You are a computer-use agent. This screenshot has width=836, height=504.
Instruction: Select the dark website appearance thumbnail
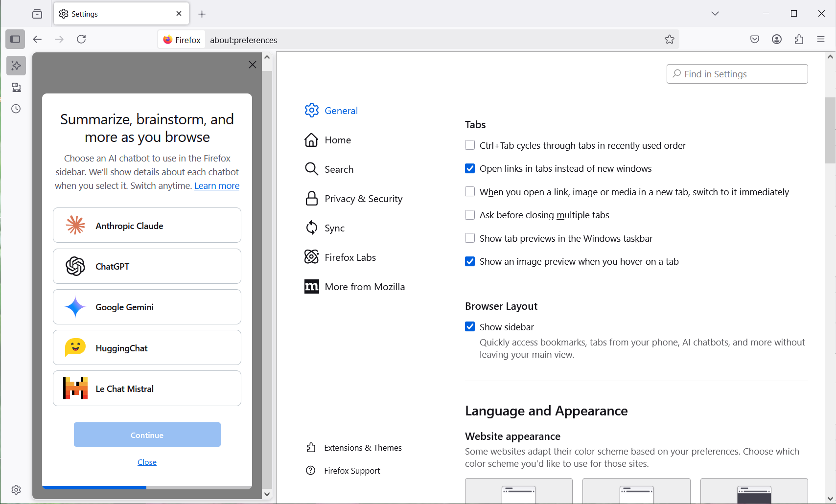coord(754,491)
